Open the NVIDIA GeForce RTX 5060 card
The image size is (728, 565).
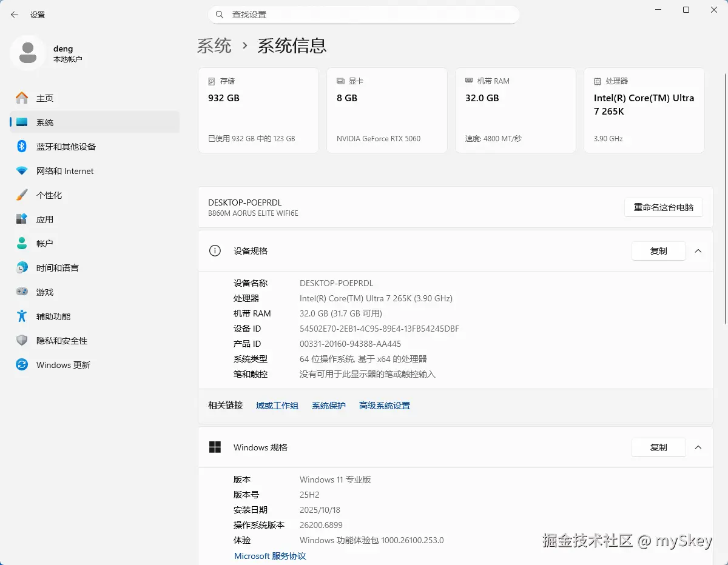pos(387,110)
